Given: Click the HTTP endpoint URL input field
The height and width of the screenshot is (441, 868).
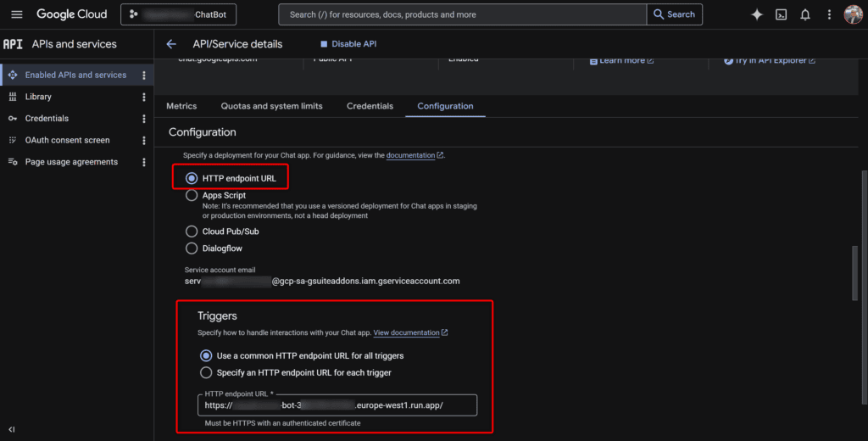Looking at the screenshot, I should pos(337,405).
